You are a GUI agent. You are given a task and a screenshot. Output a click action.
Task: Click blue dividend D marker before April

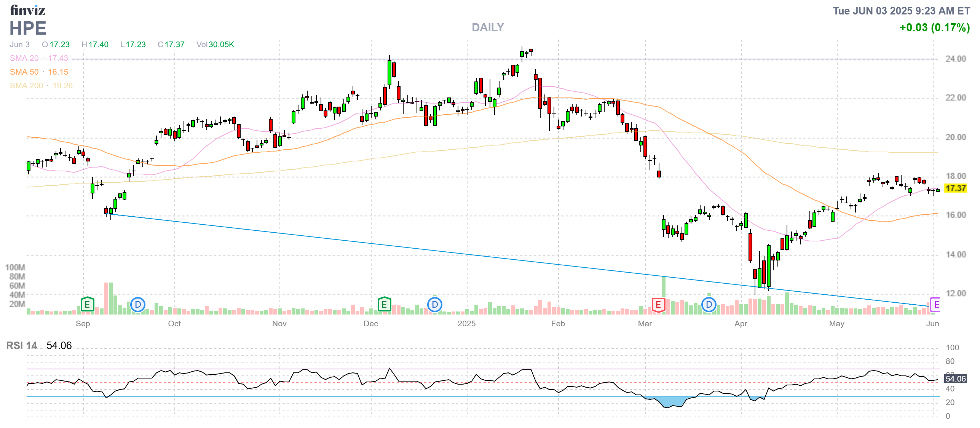pyautogui.click(x=709, y=305)
